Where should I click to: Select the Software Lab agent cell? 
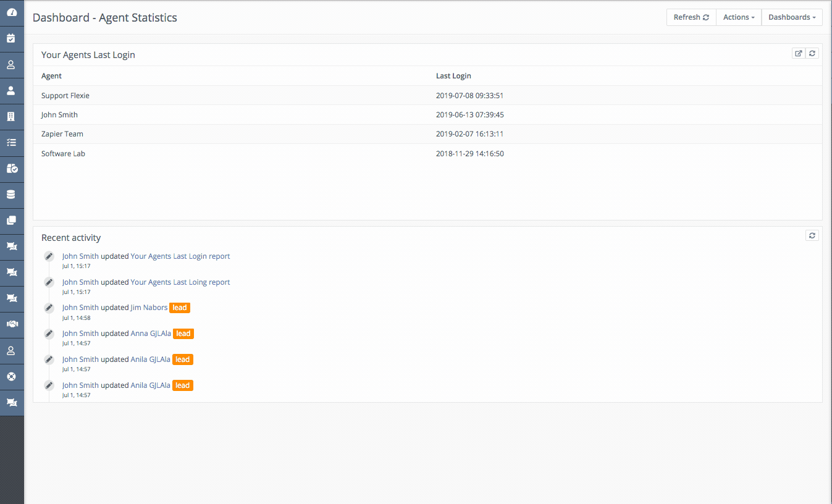[63, 154]
